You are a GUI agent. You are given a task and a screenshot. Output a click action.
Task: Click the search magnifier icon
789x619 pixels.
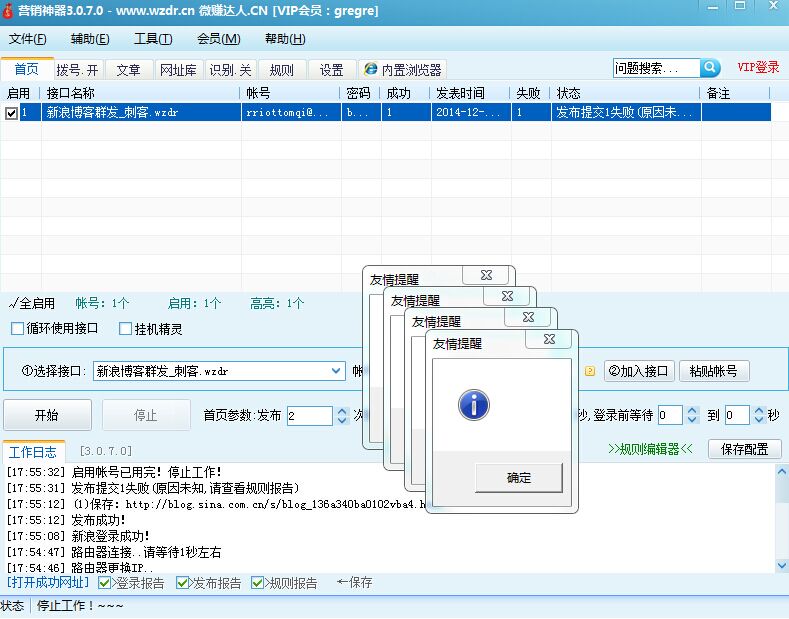coord(710,68)
